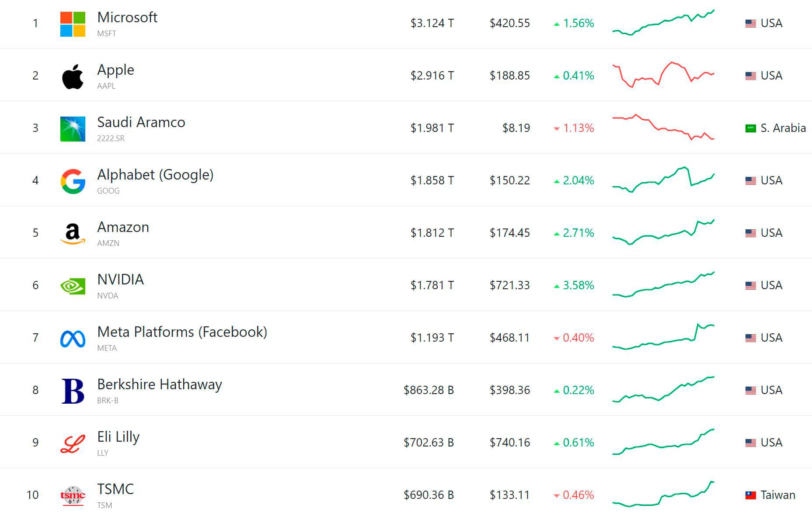
Task: Click the Eli Lilly red script logo
Action: click(x=73, y=443)
